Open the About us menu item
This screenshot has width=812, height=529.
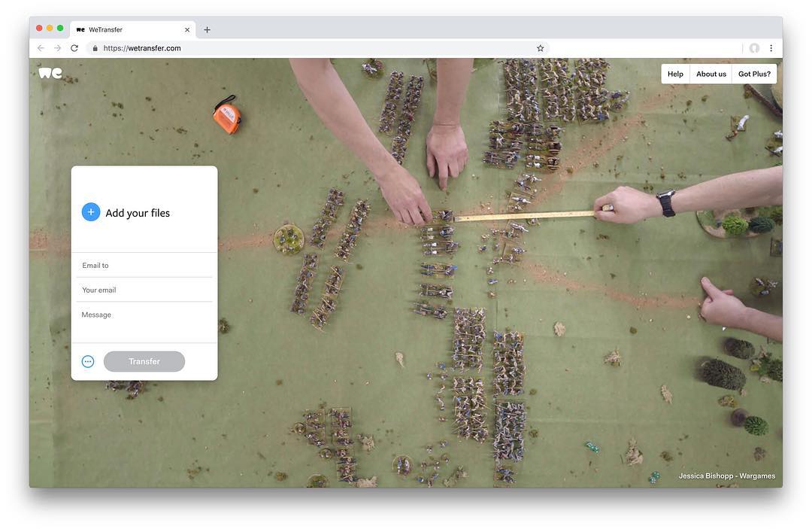pyautogui.click(x=711, y=74)
